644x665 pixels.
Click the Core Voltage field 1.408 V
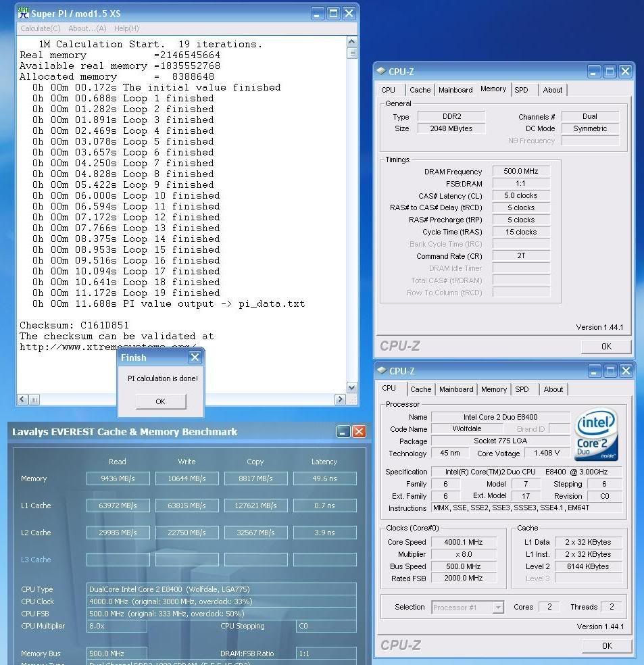[547, 453]
